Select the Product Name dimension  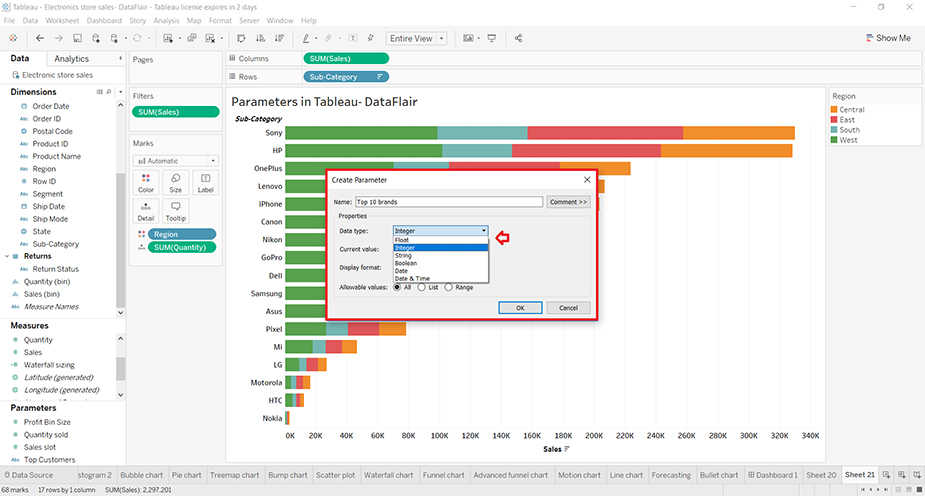57,156
